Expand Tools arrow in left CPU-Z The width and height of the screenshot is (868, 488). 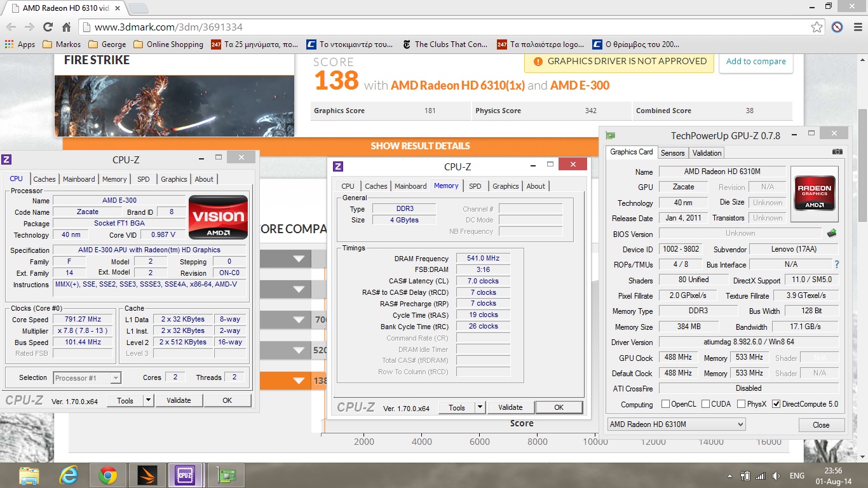point(148,400)
